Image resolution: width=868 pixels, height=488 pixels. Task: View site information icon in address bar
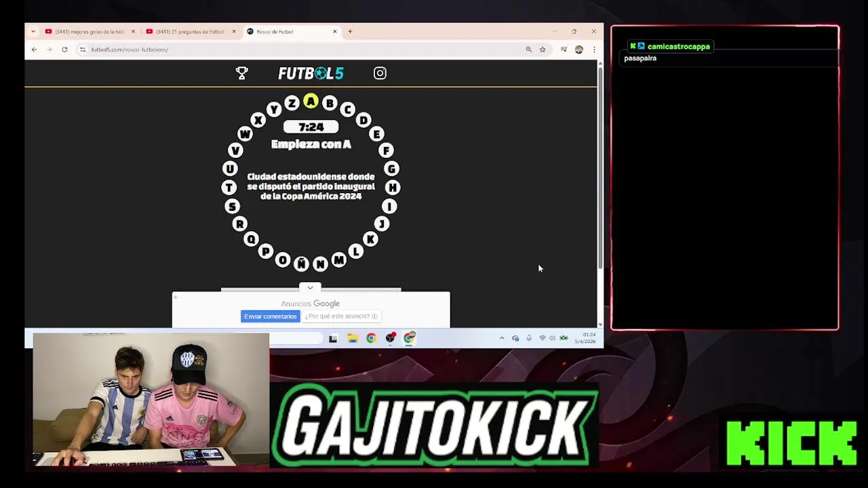pos(82,49)
